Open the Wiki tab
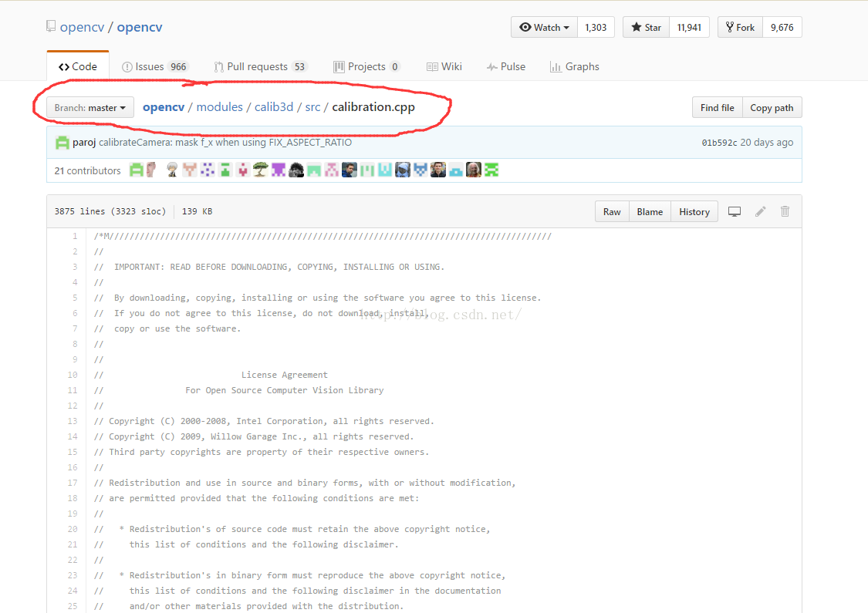The width and height of the screenshot is (868, 613). 444,66
